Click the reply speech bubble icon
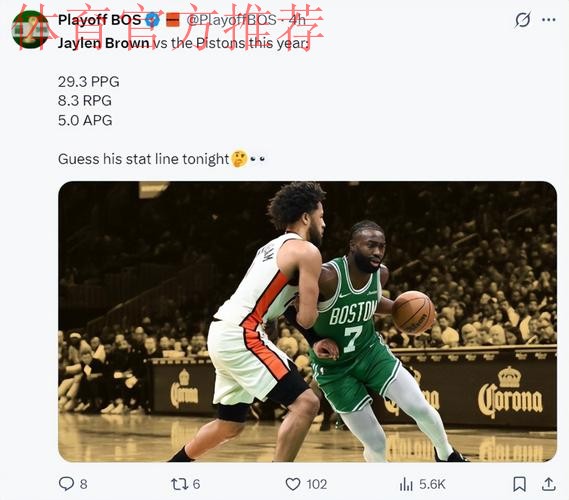Screen dimensions: 569x500 pyautogui.click(x=66, y=484)
